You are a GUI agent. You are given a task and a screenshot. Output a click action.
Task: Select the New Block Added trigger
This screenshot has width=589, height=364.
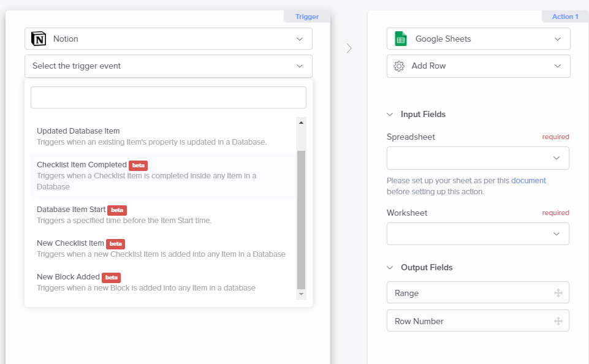click(x=163, y=282)
